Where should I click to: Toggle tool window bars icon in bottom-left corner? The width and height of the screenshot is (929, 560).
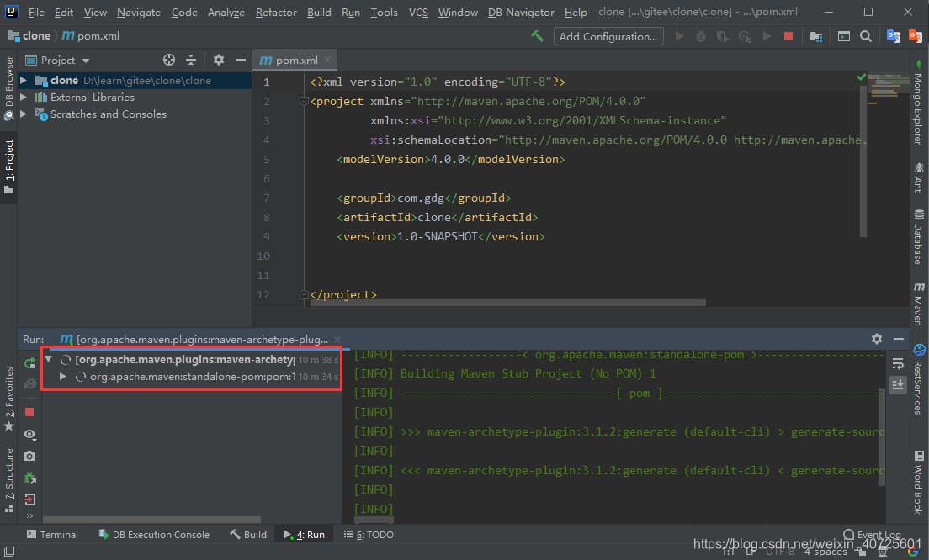(9, 551)
